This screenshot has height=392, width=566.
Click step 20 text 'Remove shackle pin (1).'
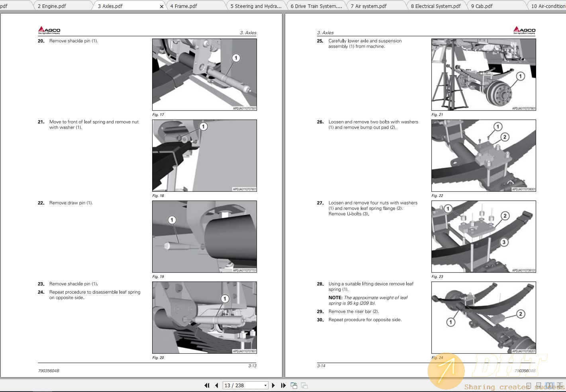pos(74,41)
